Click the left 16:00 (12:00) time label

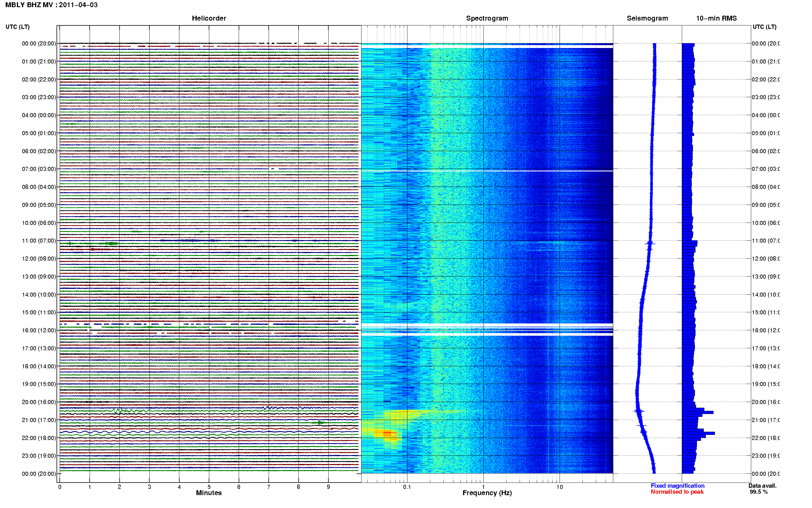(x=39, y=330)
